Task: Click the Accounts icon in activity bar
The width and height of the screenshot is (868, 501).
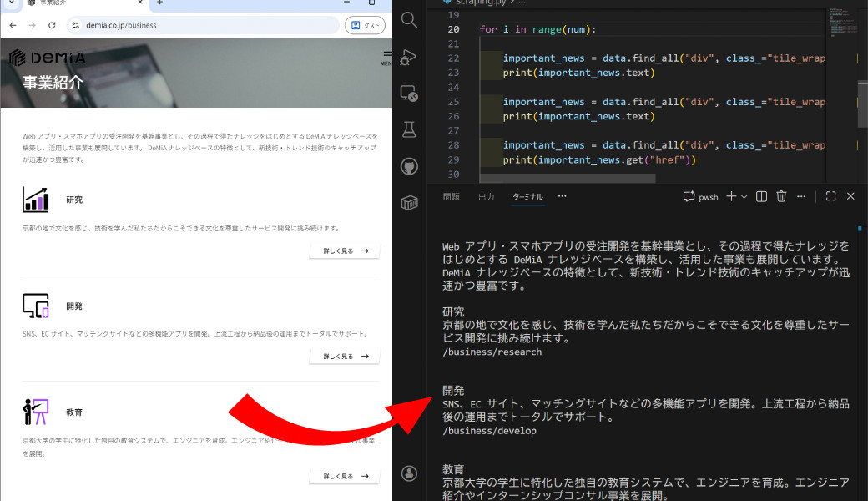Action: click(409, 473)
